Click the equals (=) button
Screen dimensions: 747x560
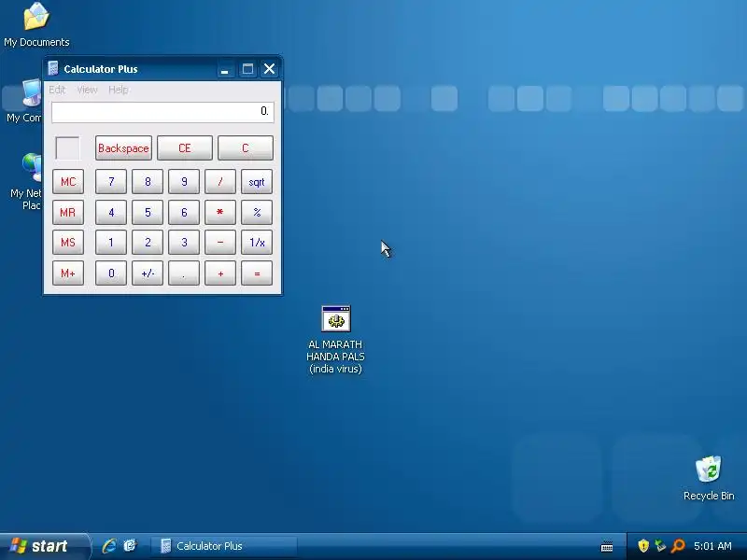(257, 273)
